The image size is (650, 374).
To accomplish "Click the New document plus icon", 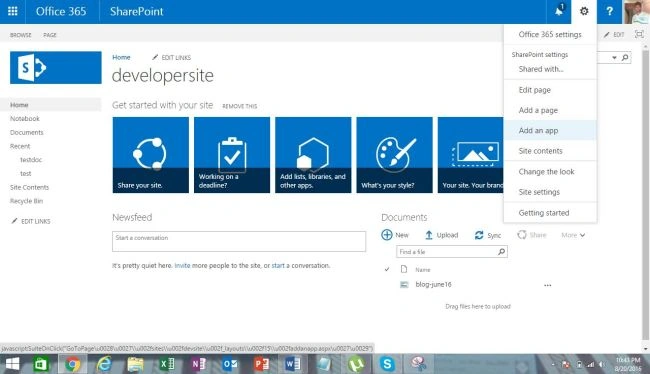I will 386,235.
